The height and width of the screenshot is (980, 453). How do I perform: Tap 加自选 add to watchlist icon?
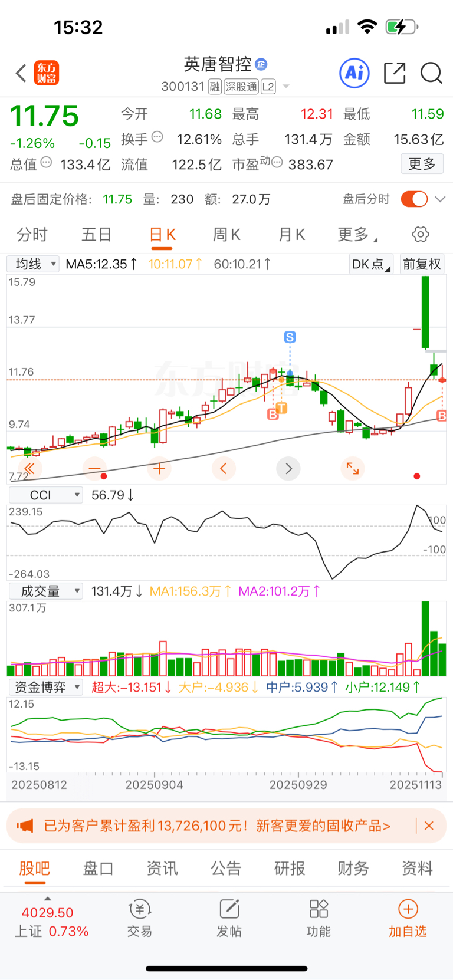tap(408, 919)
